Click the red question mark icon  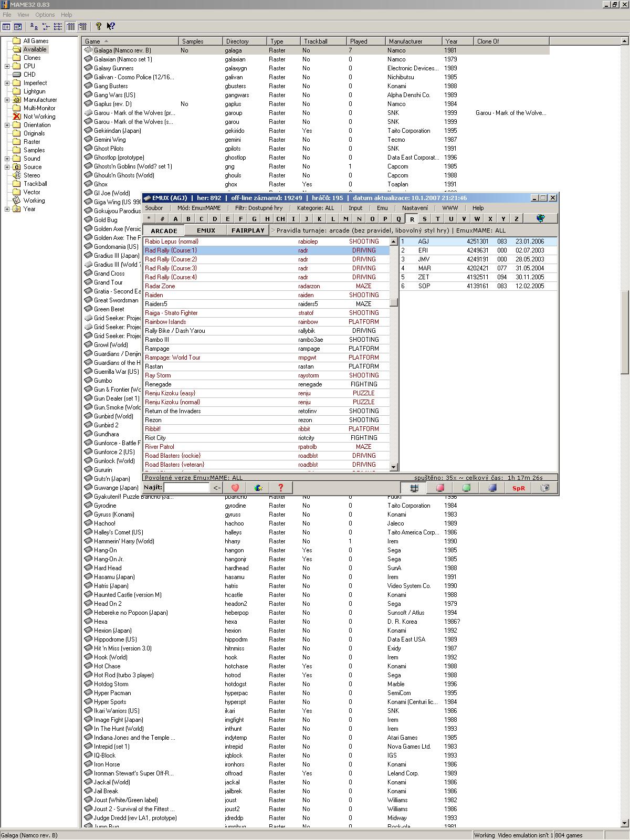tap(280, 488)
